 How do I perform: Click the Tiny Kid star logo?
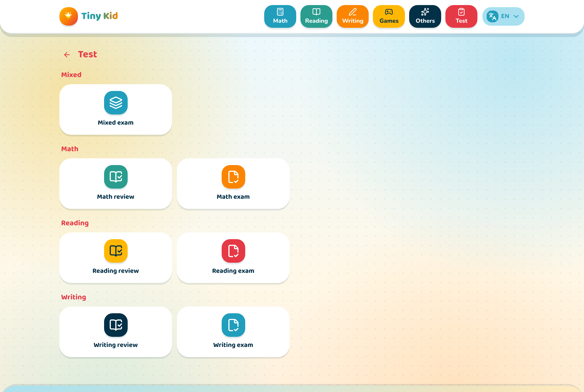(x=68, y=16)
